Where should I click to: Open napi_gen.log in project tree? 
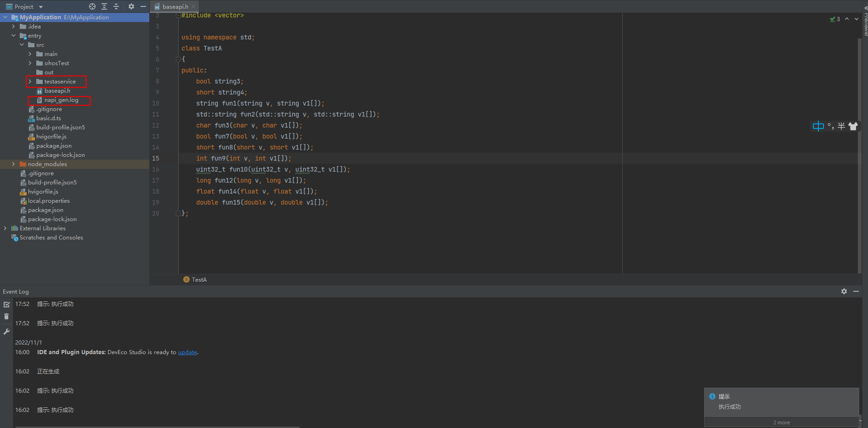(61, 100)
